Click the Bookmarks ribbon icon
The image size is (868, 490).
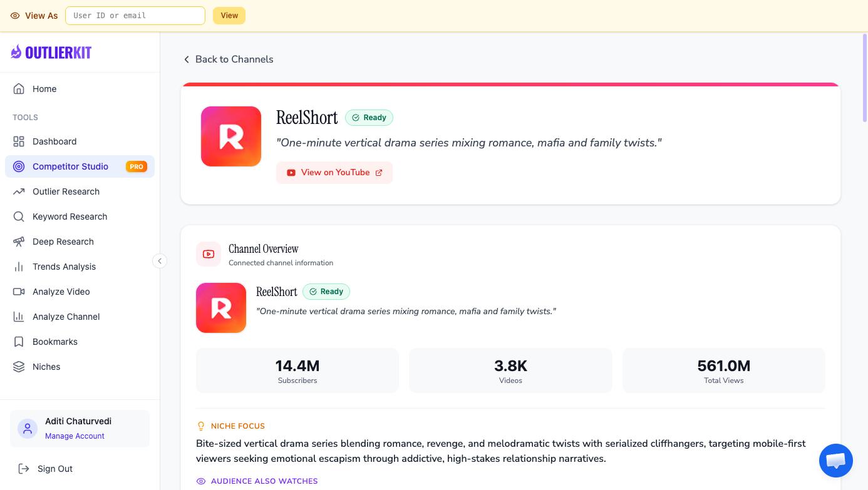19,342
